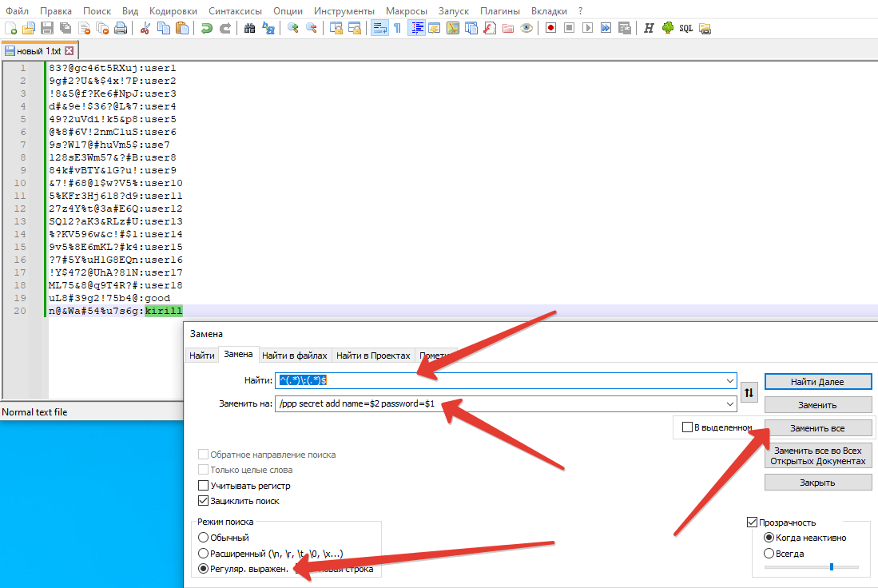878x588 pixels.
Task: Expand the 'Найти' field history dropdown
Action: coord(729,381)
